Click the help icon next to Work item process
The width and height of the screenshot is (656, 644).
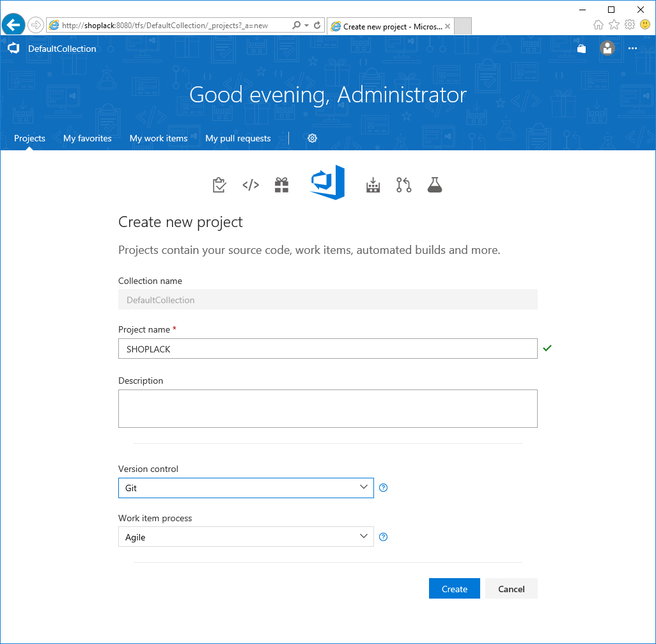tap(383, 537)
